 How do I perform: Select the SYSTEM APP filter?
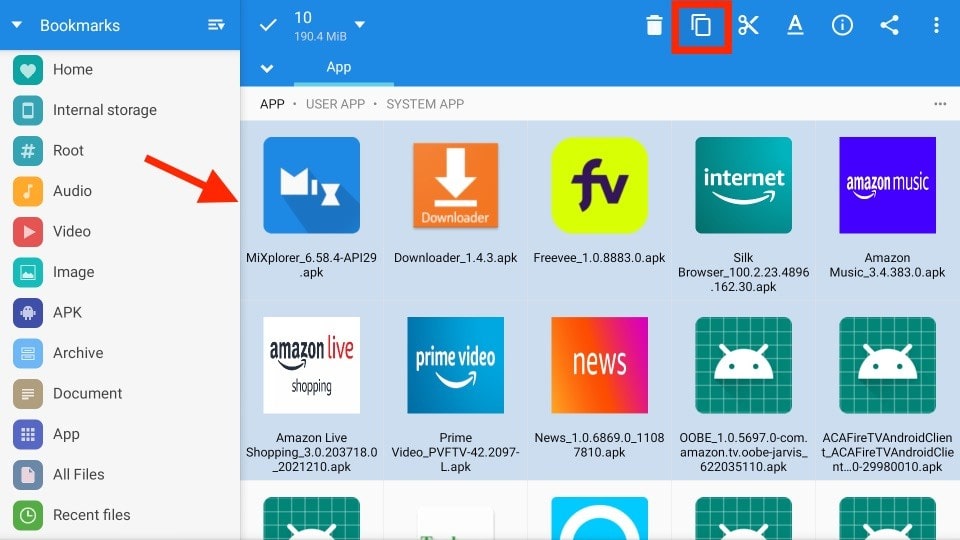point(425,104)
